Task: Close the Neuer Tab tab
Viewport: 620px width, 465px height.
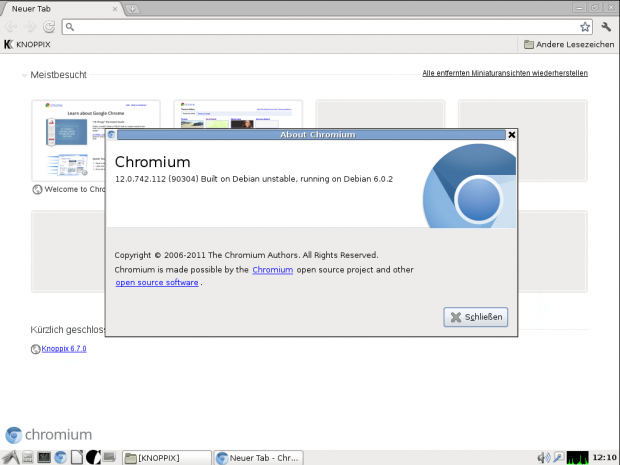Action: (115, 9)
